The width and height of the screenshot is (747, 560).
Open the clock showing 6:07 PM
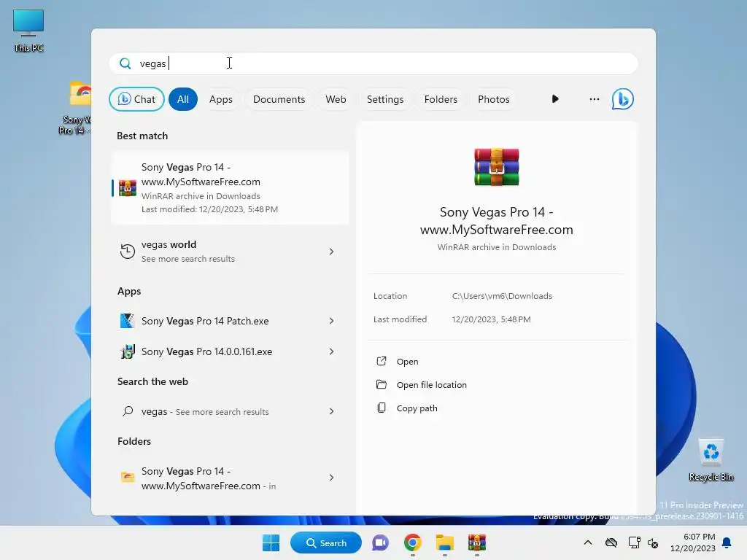(x=693, y=542)
